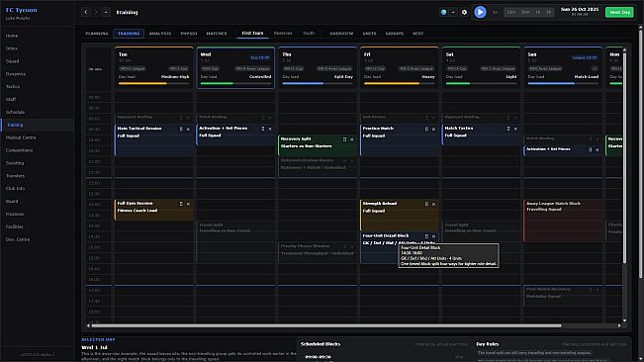644x362 pixels.
Task: Open options icon on Activation + Set Pieces Wednesday
Action: tap(263, 129)
